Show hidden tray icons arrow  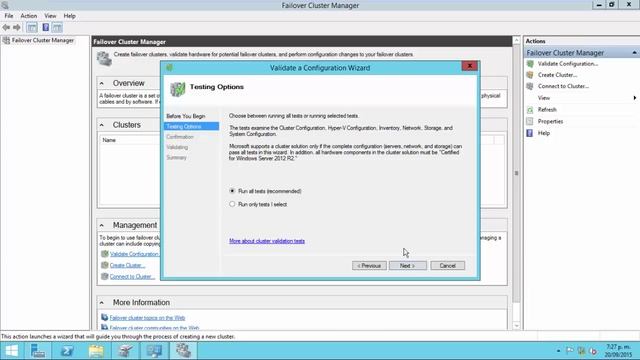pos(558,351)
